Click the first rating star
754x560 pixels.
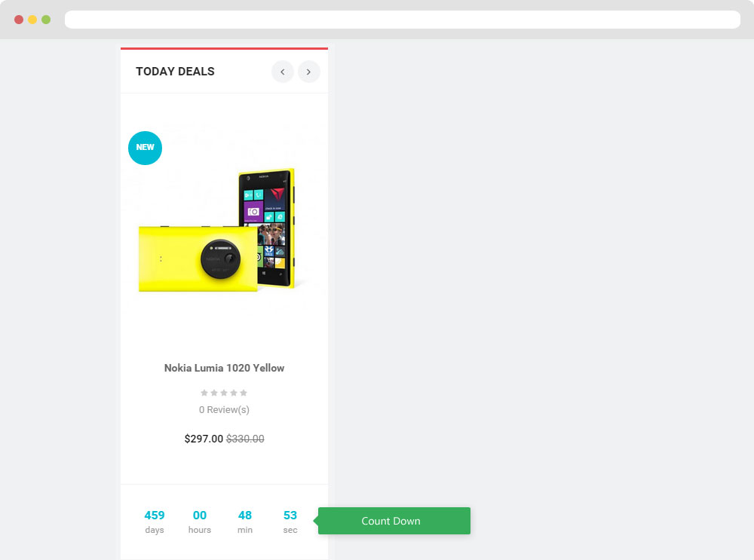tap(204, 393)
